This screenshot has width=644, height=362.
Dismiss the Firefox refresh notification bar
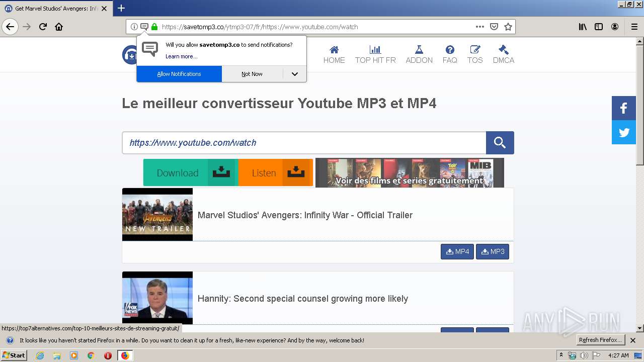pyautogui.click(x=633, y=340)
